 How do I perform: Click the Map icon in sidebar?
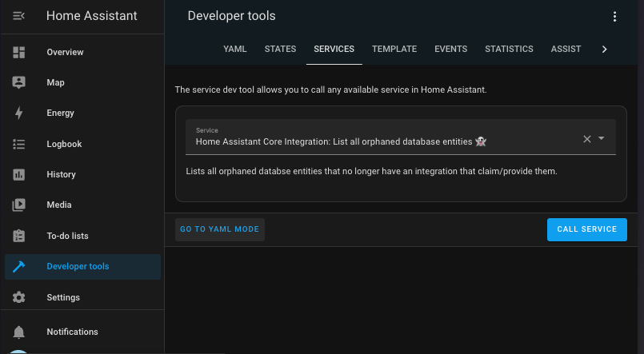(19, 82)
